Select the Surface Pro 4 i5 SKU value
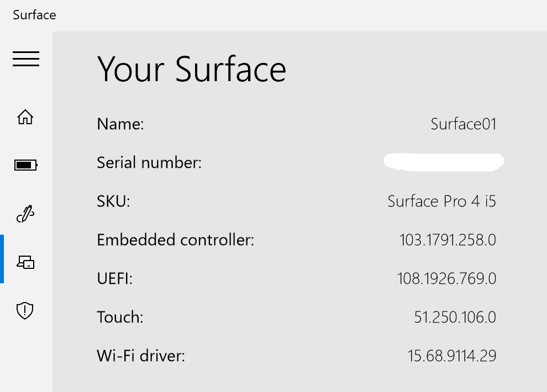This screenshot has height=392, width=547. [441, 202]
